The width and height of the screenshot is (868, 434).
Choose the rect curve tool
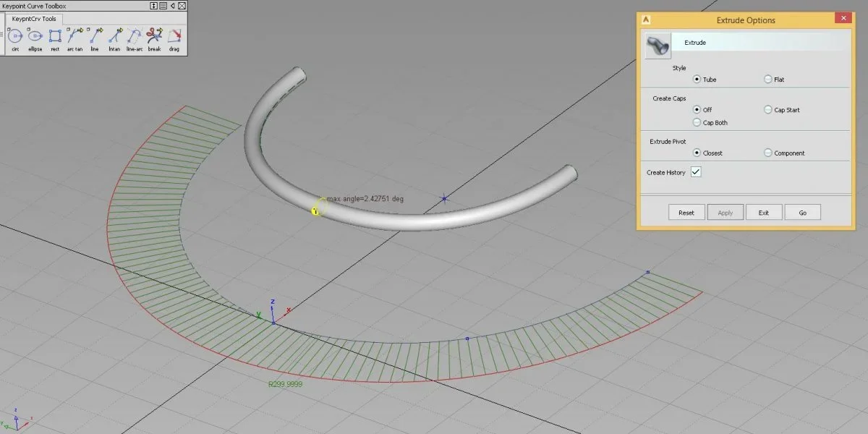[55, 36]
